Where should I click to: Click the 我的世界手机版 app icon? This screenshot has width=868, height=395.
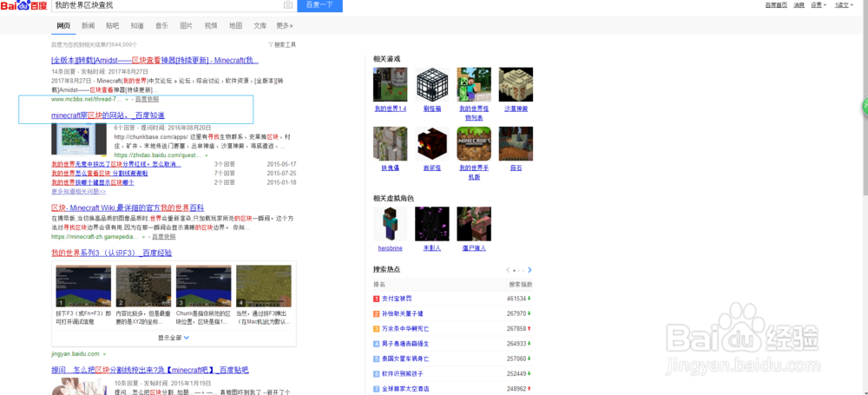coord(474,143)
